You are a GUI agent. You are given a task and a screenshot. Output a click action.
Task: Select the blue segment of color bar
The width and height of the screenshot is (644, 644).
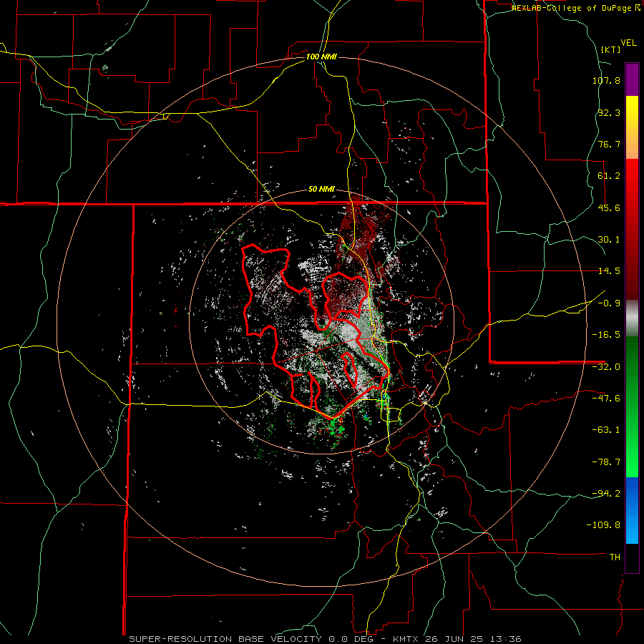coord(632,510)
